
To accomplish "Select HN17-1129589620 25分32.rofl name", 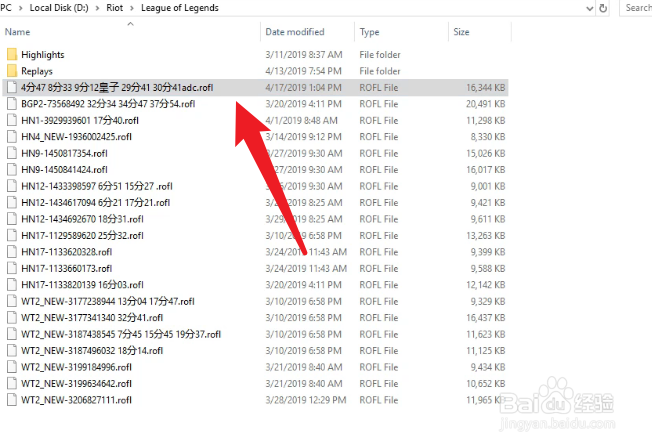I will (x=82, y=236).
